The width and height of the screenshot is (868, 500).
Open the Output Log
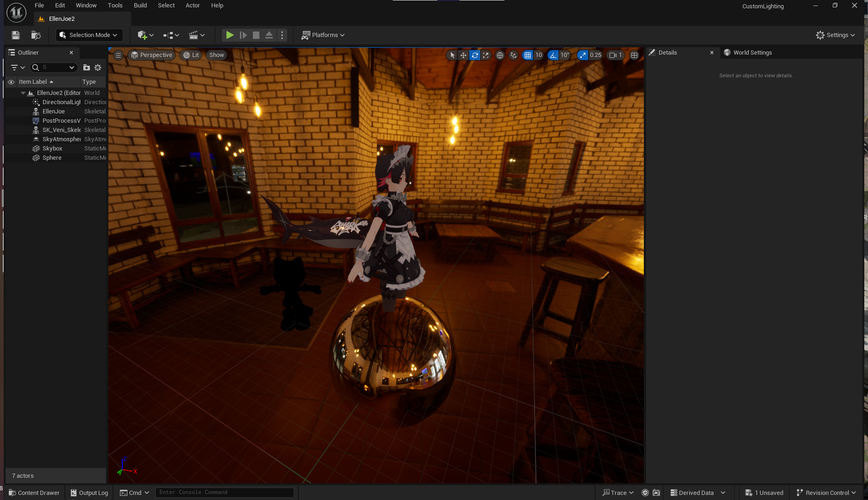point(89,493)
